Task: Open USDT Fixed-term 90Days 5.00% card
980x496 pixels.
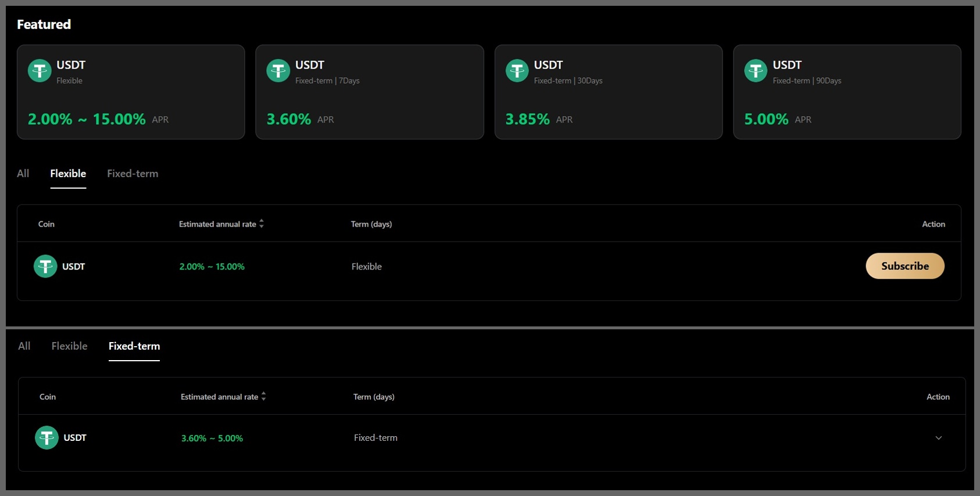Action: [847, 92]
